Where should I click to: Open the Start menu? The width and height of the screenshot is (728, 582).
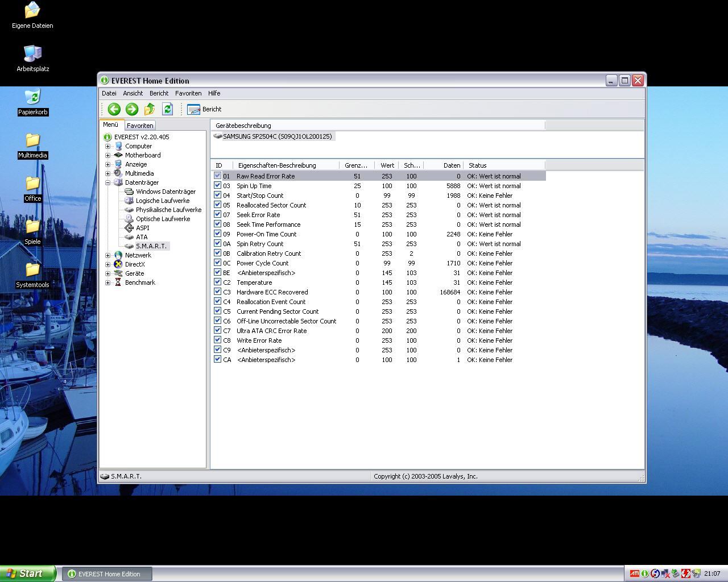[x=28, y=573]
